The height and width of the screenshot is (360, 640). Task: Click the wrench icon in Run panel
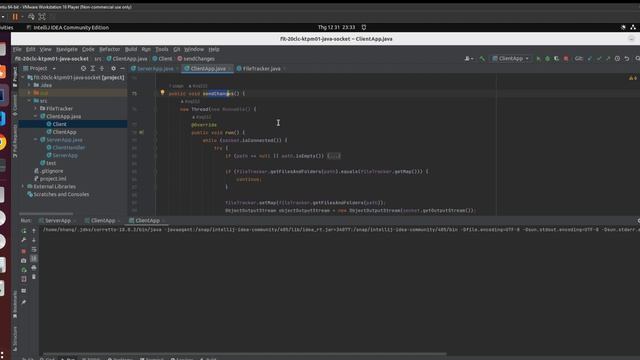point(24,240)
